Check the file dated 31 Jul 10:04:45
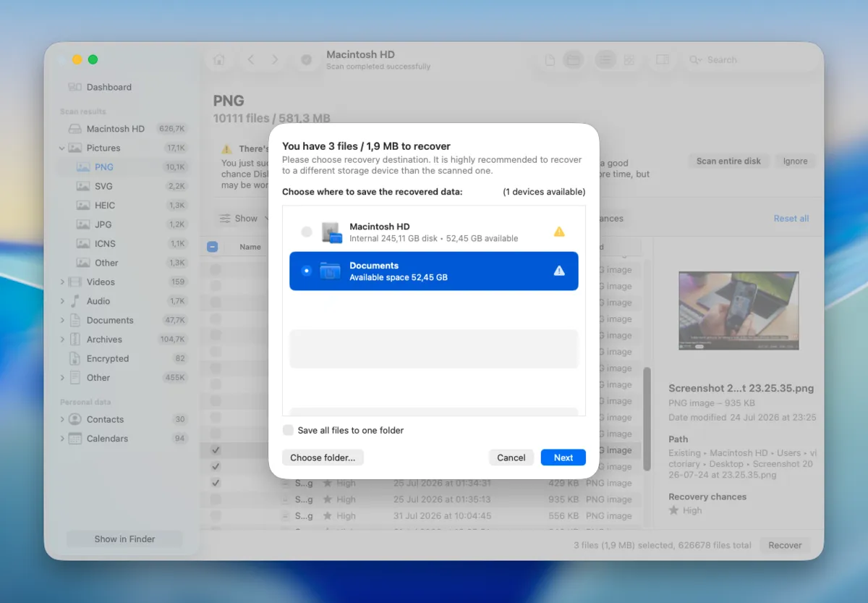The width and height of the screenshot is (868, 603). point(216,516)
